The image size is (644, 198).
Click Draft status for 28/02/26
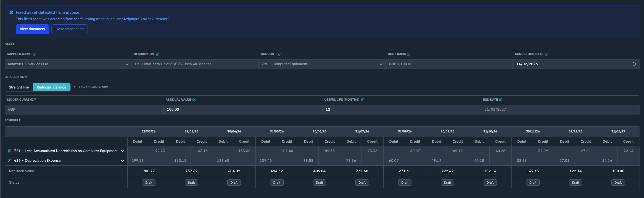click(149, 183)
